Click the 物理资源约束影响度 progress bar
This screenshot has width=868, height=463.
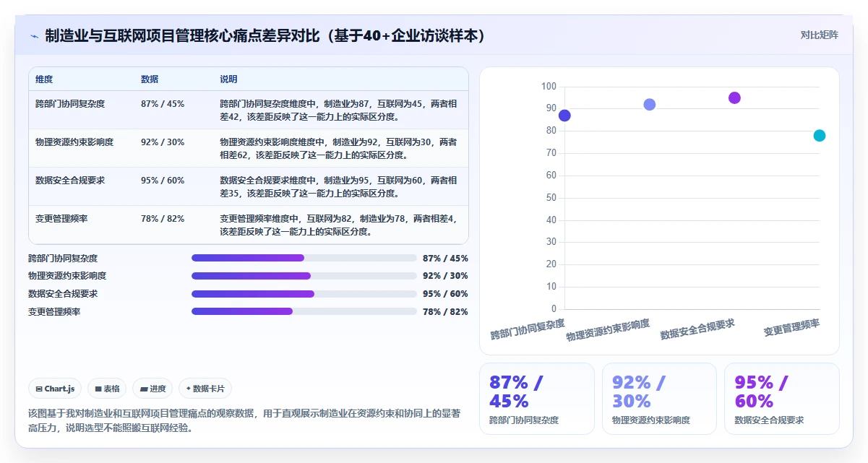click(x=304, y=276)
